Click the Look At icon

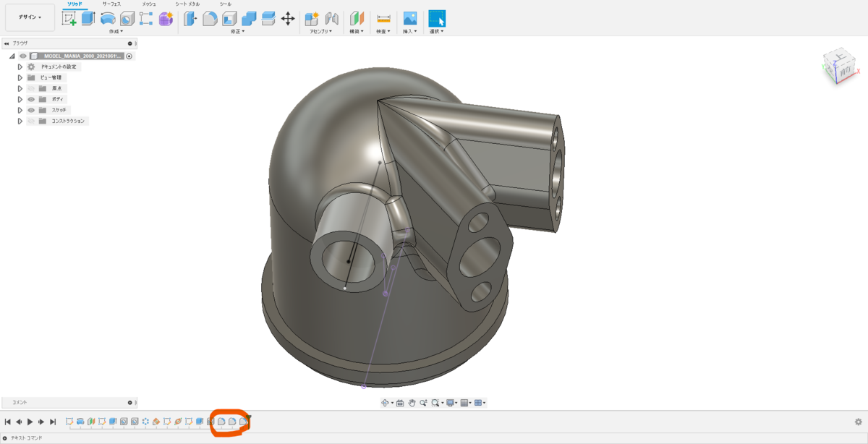point(401,403)
